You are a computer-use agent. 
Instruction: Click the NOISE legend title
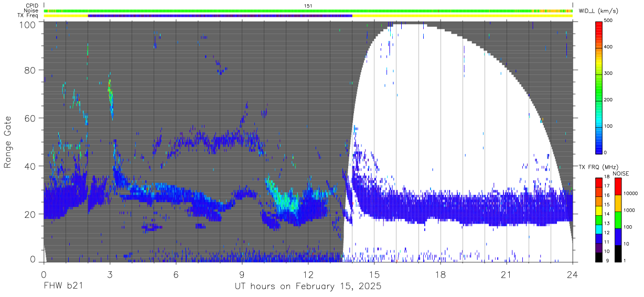click(621, 173)
